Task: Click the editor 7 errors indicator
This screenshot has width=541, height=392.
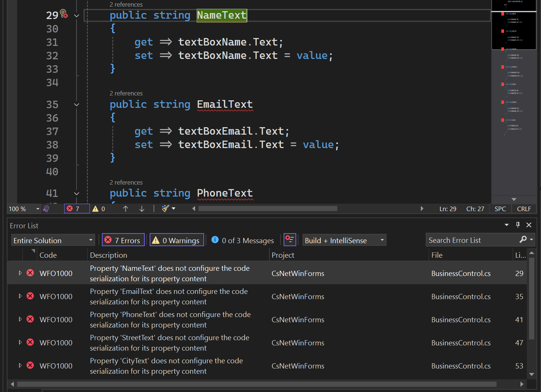Action: point(77,209)
